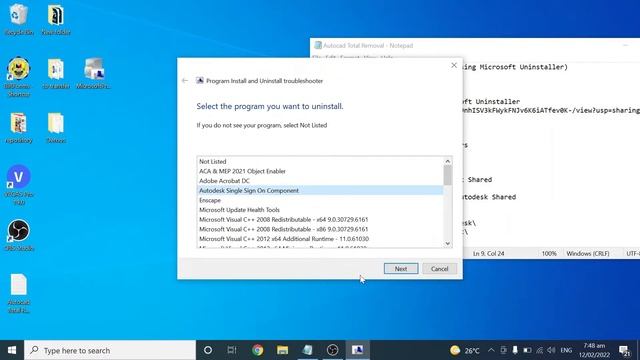640x360 pixels.
Task: Open File Explorer from the taskbar
Action: (282, 350)
